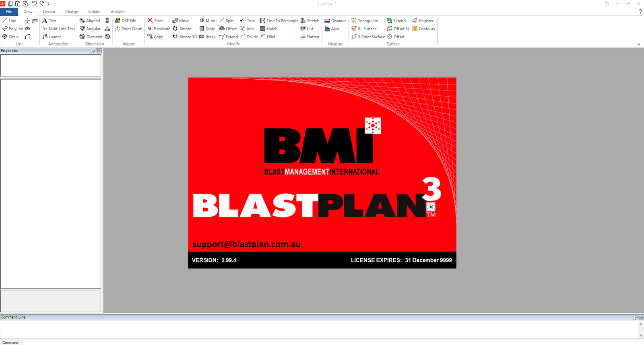The width and height of the screenshot is (644, 345).
Task: Select the Line drawing tool
Action: click(9, 21)
